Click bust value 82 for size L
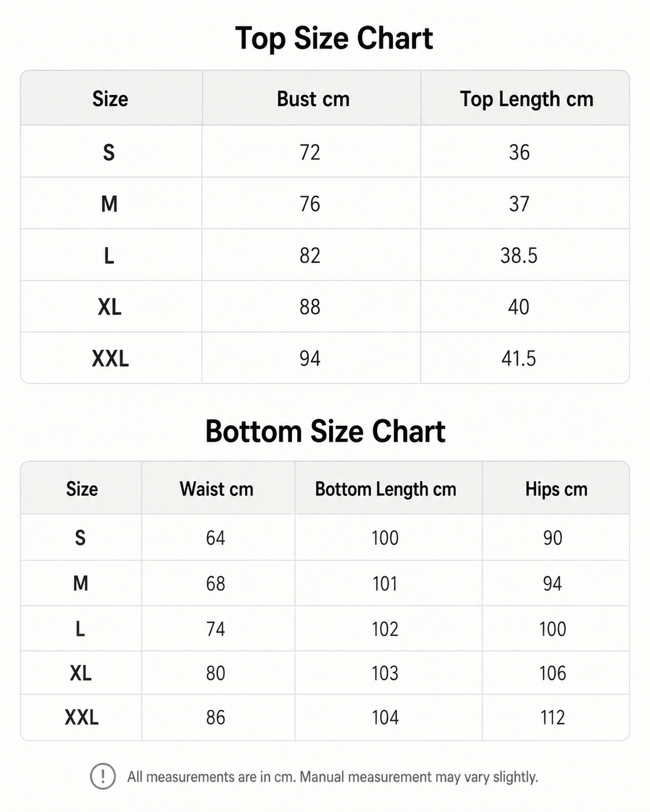The image size is (650, 812). tap(310, 255)
